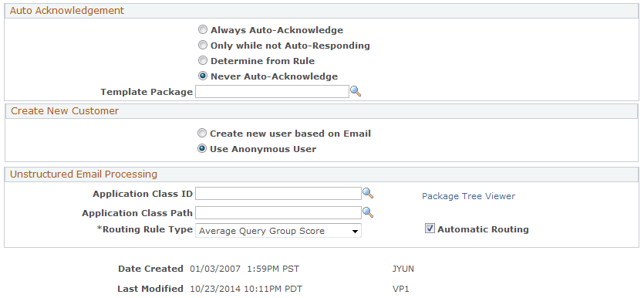The image size is (644, 298).
Task: Click the Unstructured Email Processing header
Action: coord(322,174)
